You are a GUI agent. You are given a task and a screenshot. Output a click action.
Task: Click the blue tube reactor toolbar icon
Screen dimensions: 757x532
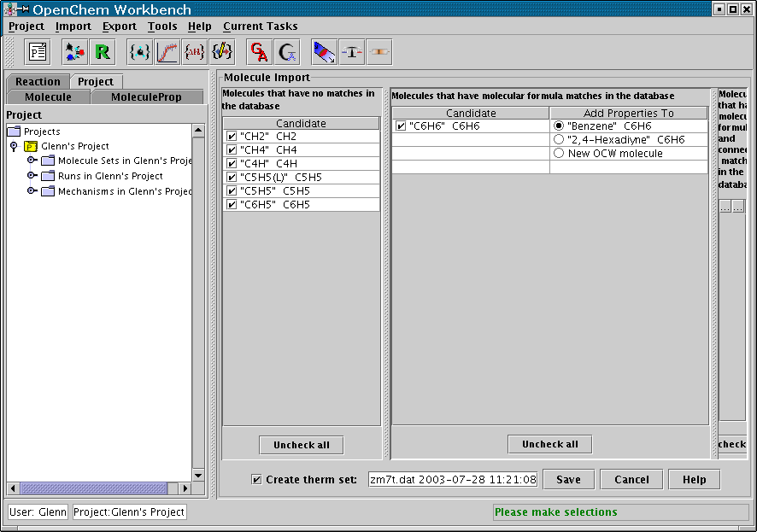click(x=324, y=51)
